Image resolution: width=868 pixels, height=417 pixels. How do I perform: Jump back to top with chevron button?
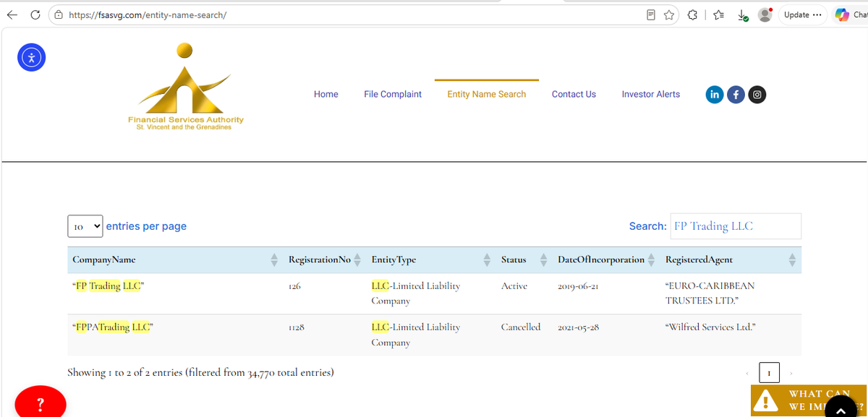(x=840, y=410)
